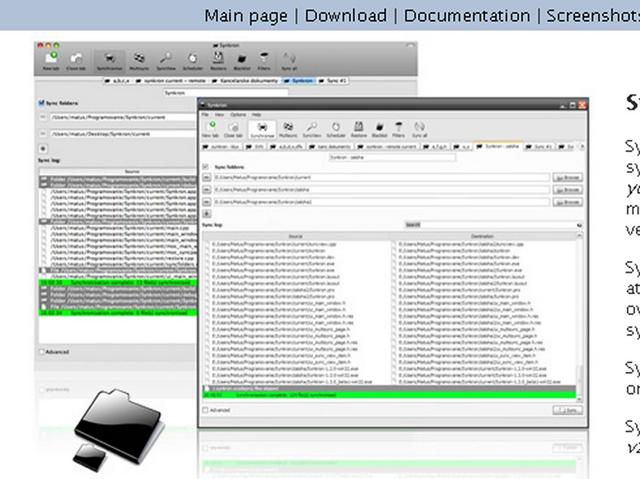
Task: Open Blacklist in back Mac window
Action: click(x=242, y=61)
